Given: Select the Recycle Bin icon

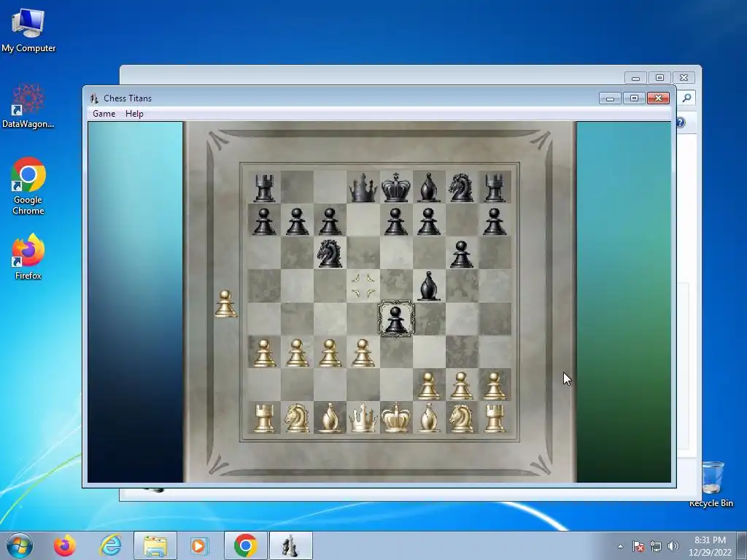Looking at the screenshot, I should [712, 484].
